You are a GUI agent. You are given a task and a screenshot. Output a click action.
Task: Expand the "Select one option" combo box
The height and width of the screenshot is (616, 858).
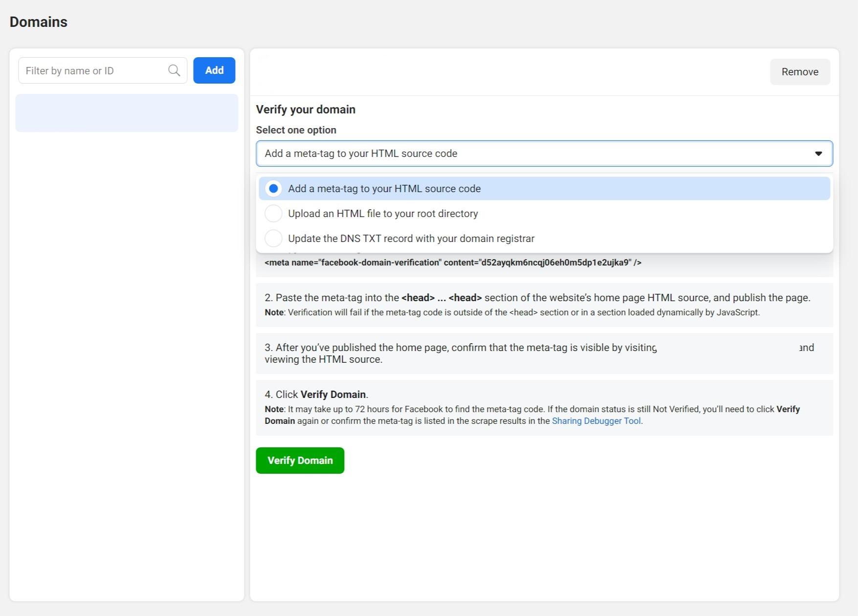pos(544,153)
